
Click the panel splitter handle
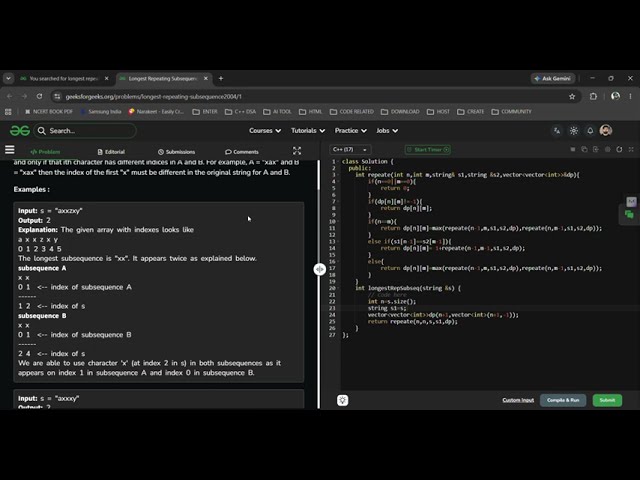(x=320, y=269)
